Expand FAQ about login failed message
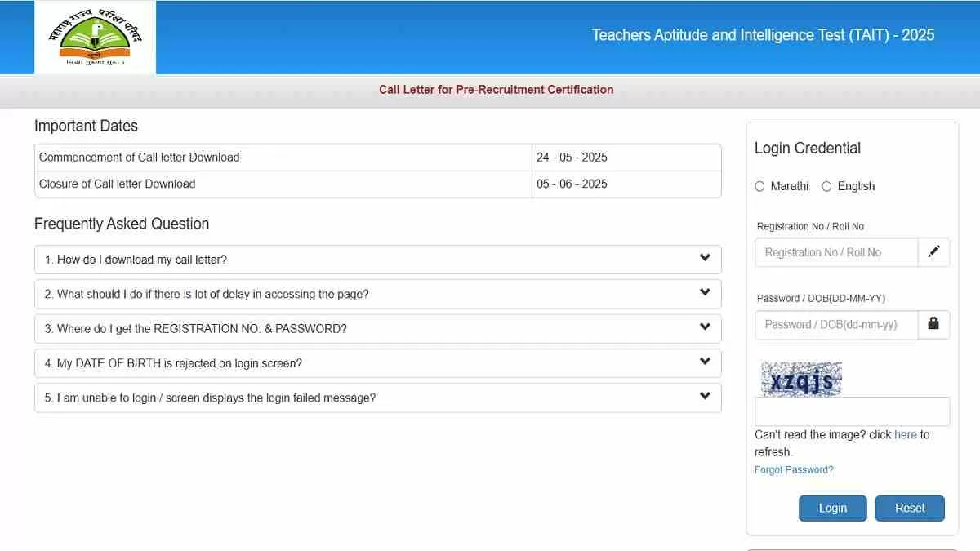This screenshot has width=980, height=551. [x=378, y=398]
